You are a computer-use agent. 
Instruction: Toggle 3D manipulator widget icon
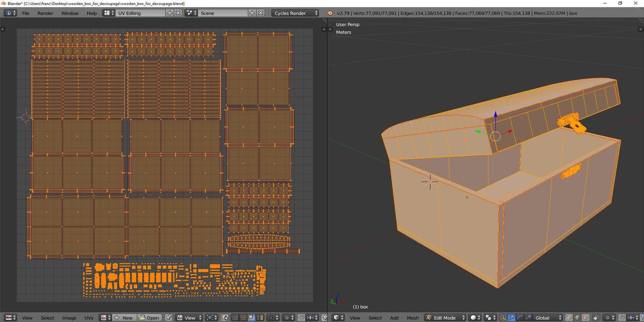503,318
